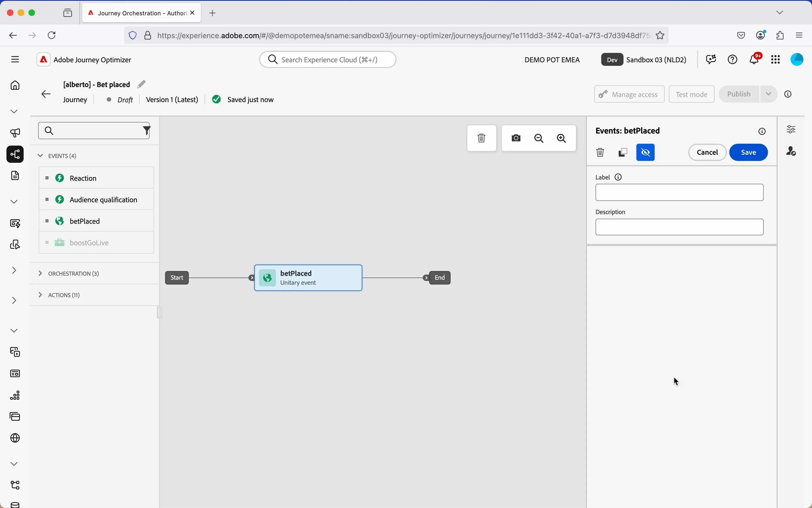Expand the ACTIONS (11) section

click(40, 295)
